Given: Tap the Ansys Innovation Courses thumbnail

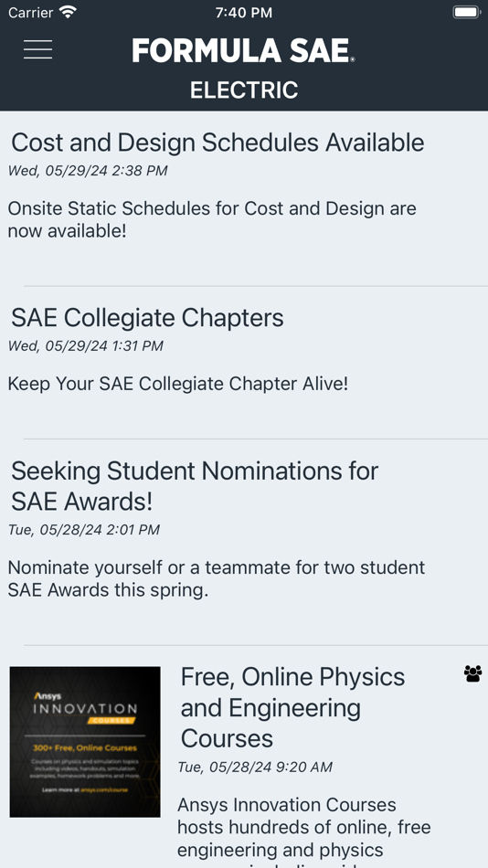Looking at the screenshot, I should click(85, 742).
